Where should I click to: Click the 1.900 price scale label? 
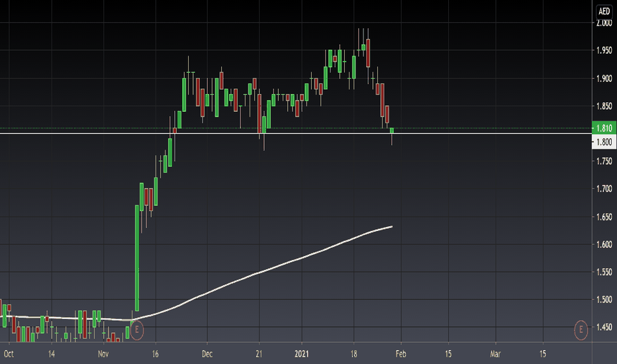[604, 78]
